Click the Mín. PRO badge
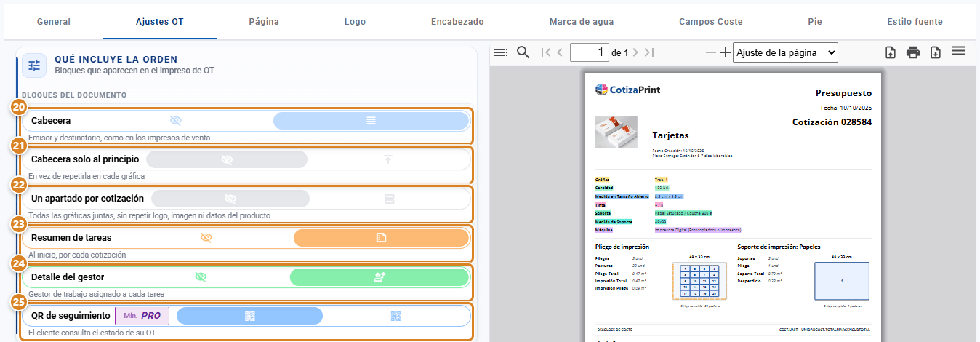 (142, 316)
